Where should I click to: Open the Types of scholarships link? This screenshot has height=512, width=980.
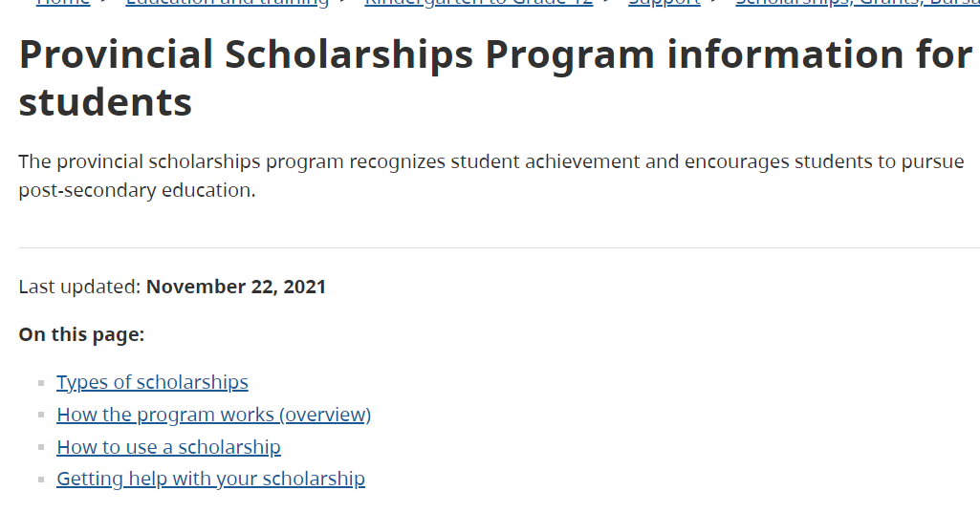pos(152,382)
